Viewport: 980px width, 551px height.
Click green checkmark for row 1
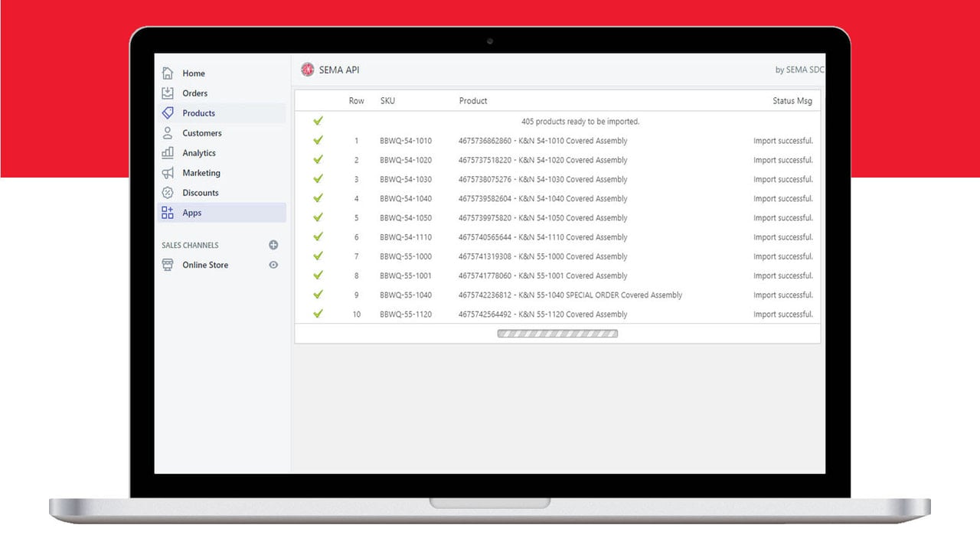coord(318,140)
